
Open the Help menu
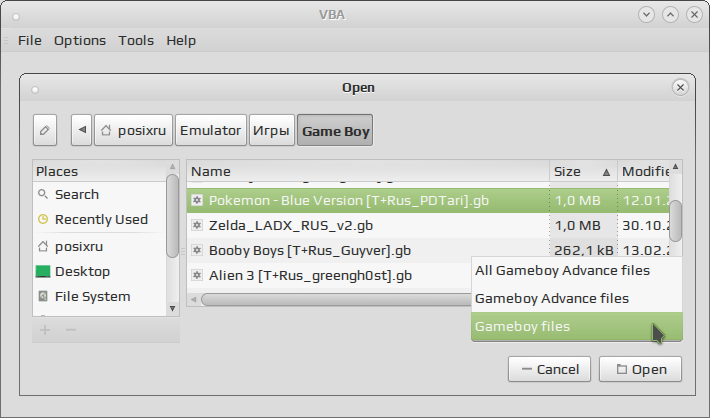coord(181,40)
